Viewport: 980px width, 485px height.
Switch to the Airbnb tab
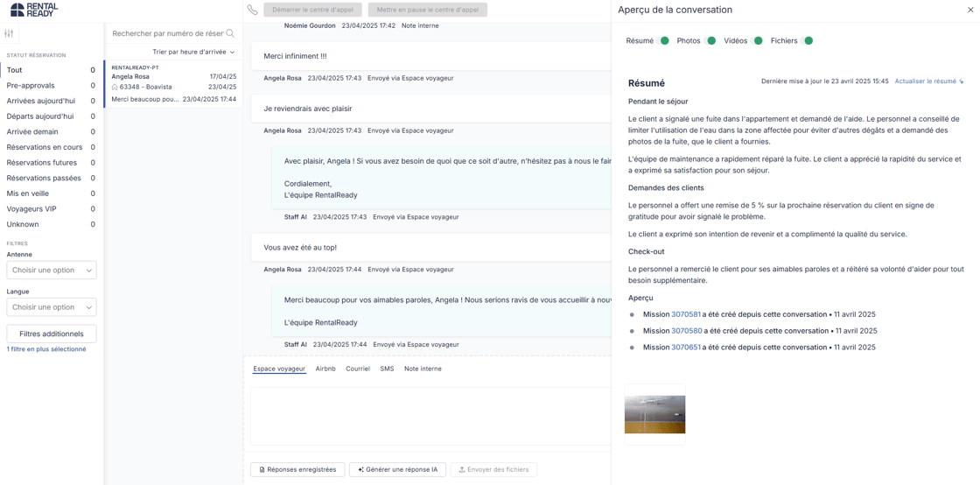tap(325, 369)
